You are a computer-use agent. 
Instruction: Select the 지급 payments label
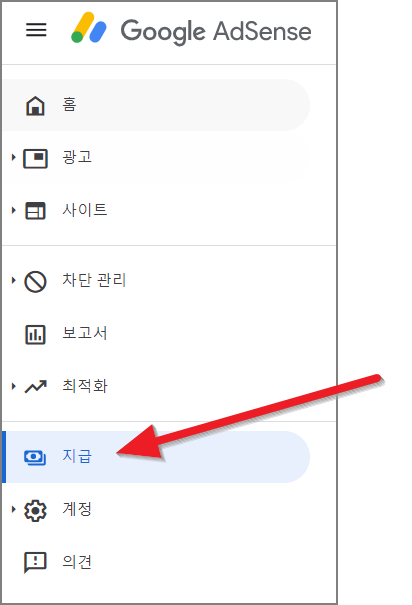[77, 456]
